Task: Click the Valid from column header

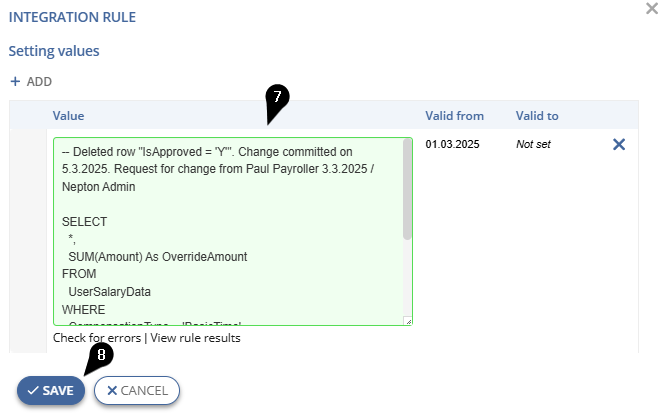Action: pyautogui.click(x=454, y=116)
